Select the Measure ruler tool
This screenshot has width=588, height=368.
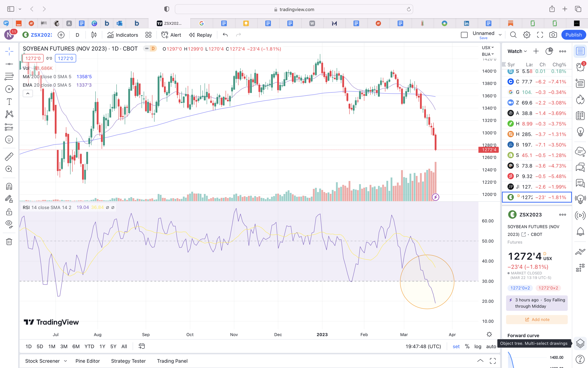(x=9, y=157)
